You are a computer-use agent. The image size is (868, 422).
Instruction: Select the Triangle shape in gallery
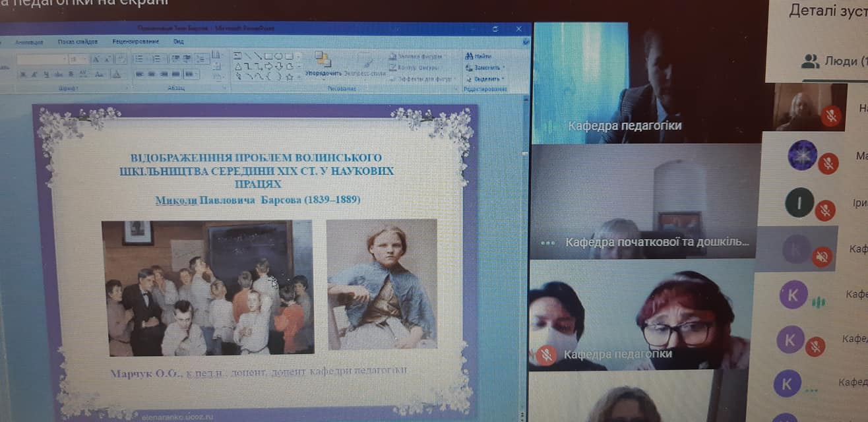238,67
